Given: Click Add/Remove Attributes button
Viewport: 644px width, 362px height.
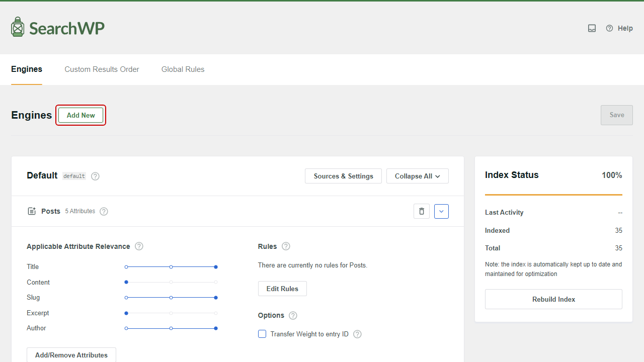Looking at the screenshot, I should coord(71,355).
